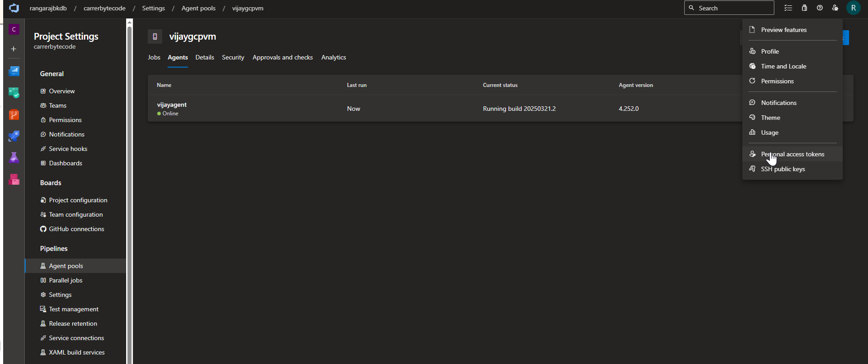The image size is (868, 364).
Task: Open Service connections in sidebar
Action: click(x=76, y=338)
